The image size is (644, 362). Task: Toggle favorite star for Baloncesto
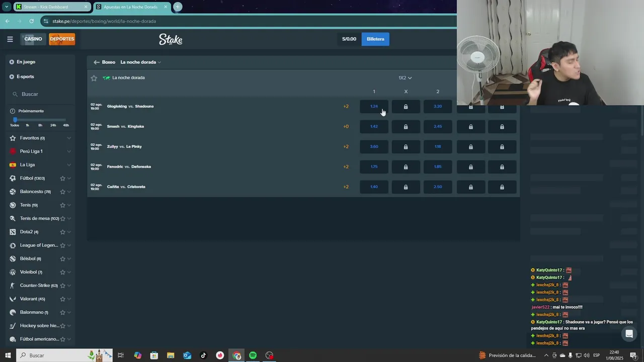pos(63,192)
